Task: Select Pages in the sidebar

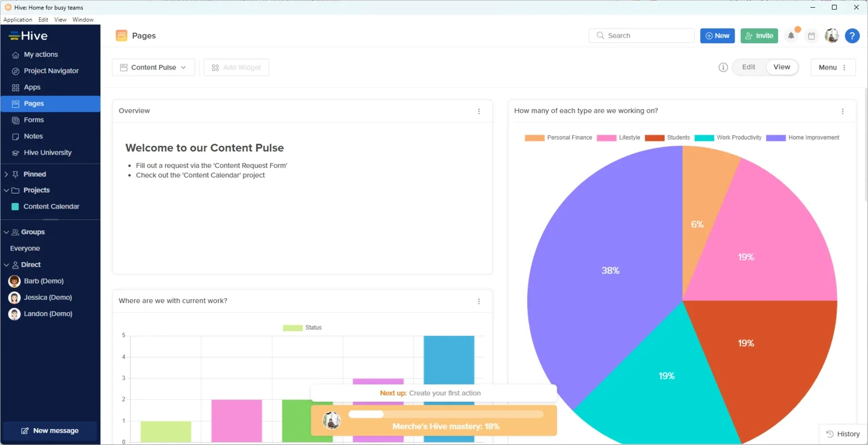Action: (51, 104)
